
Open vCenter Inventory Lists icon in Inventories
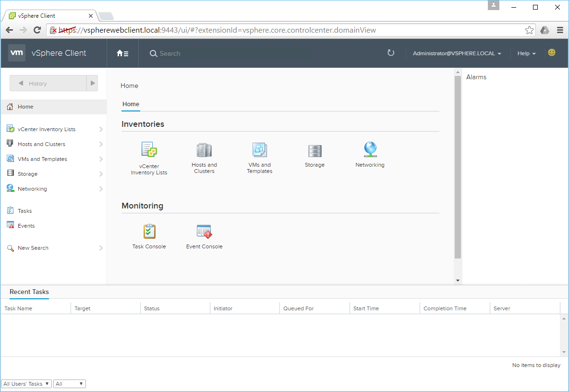(x=149, y=149)
